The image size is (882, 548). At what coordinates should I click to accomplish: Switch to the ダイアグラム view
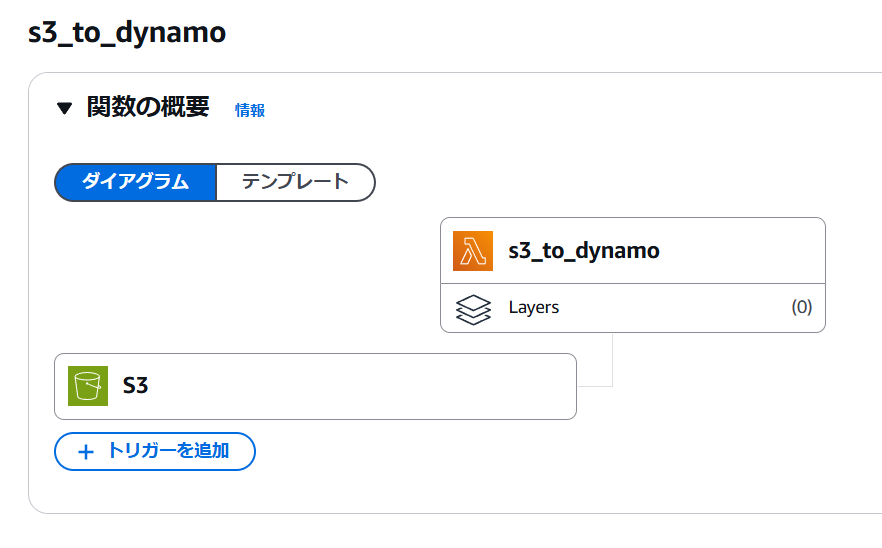(x=135, y=182)
